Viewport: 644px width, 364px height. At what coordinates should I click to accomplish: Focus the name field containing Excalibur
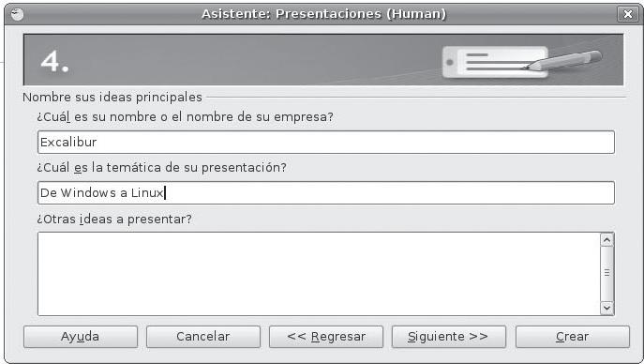326,143
